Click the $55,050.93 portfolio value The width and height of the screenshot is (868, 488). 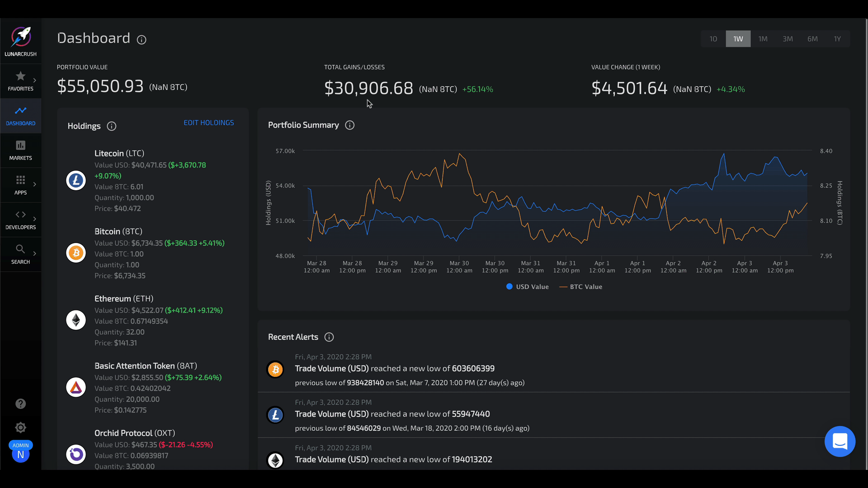coord(100,86)
